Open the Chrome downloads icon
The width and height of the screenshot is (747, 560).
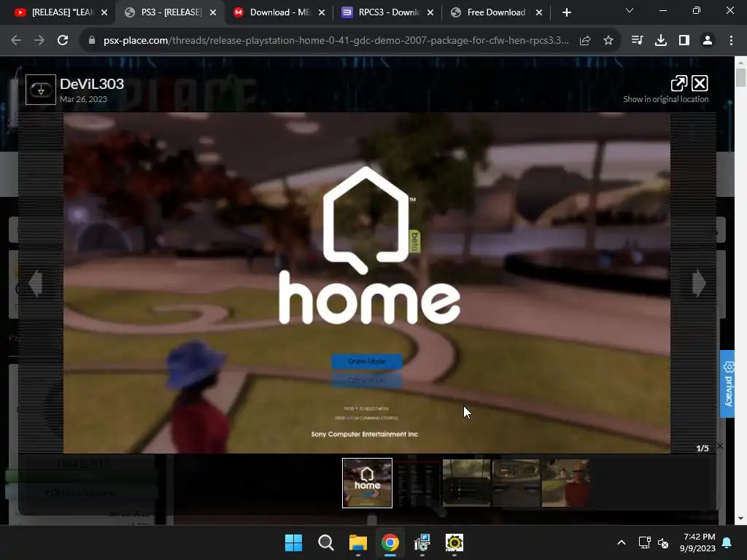[661, 41]
